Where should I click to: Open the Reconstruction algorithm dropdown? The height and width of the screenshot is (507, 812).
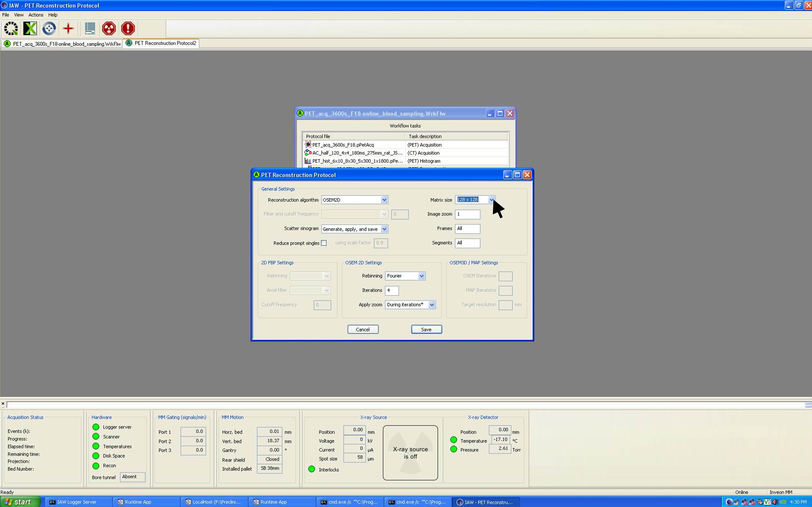384,200
